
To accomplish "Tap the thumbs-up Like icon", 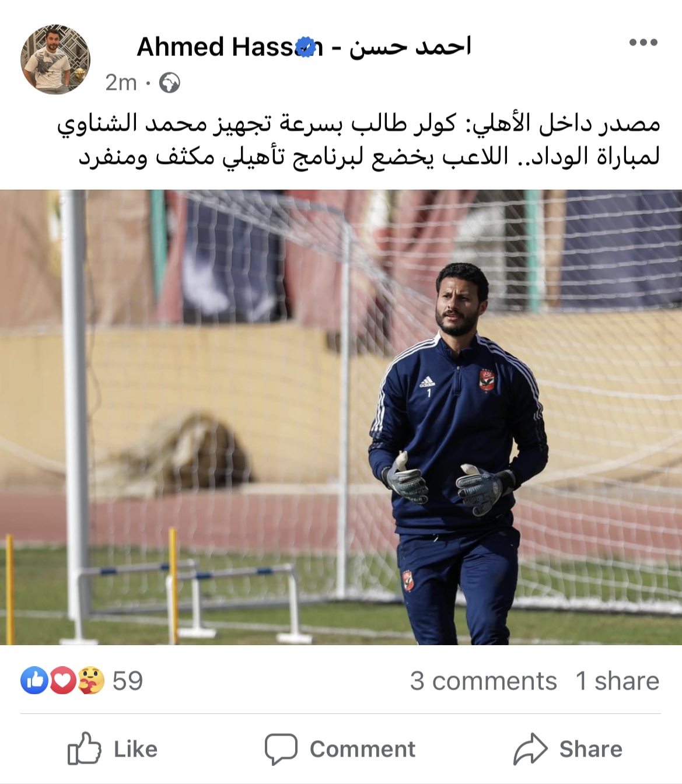I will tap(84, 748).
